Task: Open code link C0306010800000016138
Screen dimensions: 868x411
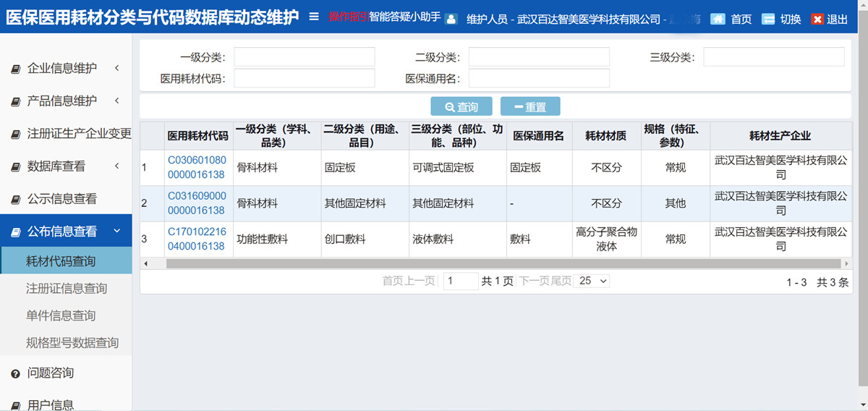Action: click(197, 167)
